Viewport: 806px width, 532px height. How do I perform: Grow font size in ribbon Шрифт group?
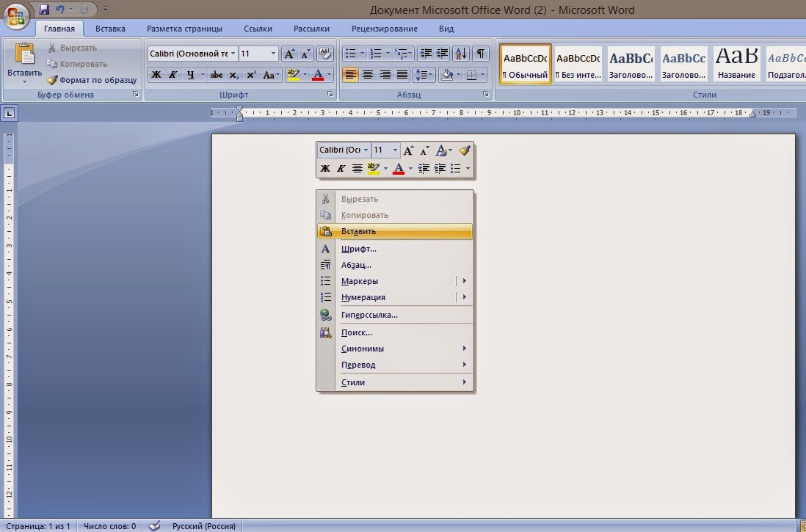click(x=289, y=54)
